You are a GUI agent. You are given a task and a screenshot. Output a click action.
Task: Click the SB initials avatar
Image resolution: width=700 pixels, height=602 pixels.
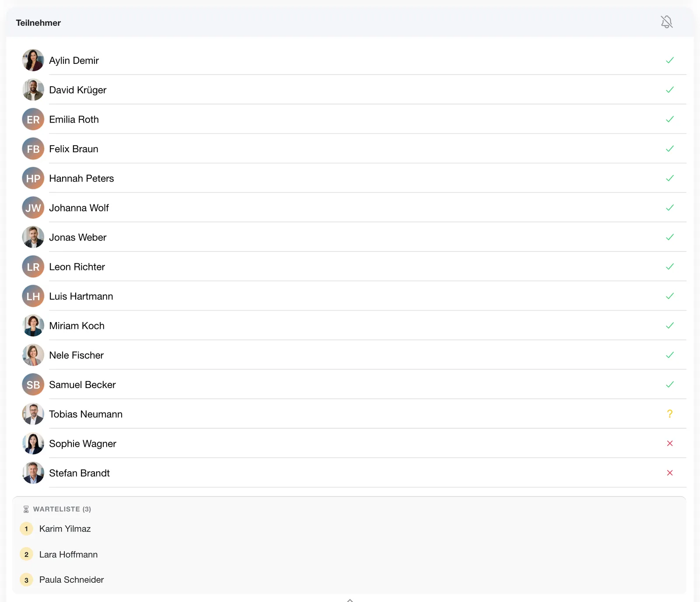[33, 385]
